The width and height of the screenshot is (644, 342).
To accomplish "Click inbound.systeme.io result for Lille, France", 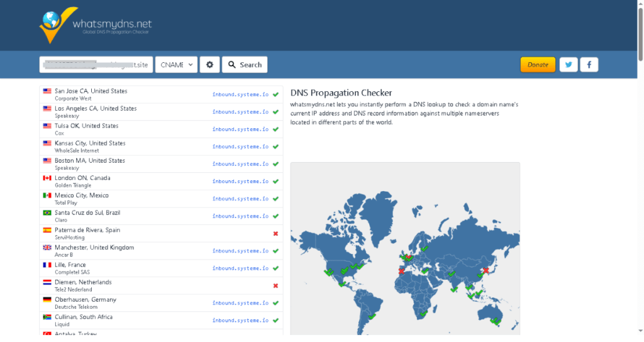I will tap(240, 268).
